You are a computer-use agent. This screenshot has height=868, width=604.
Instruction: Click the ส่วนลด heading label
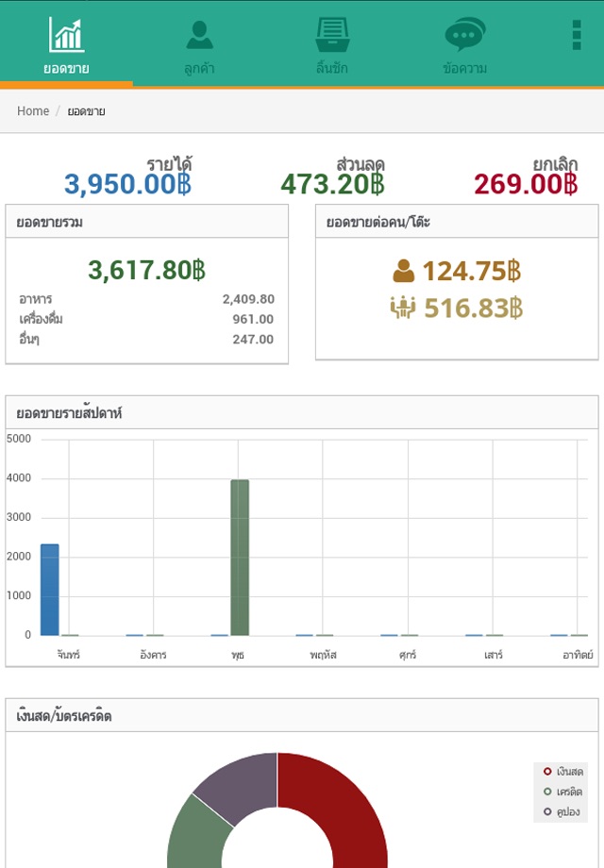[361, 164]
